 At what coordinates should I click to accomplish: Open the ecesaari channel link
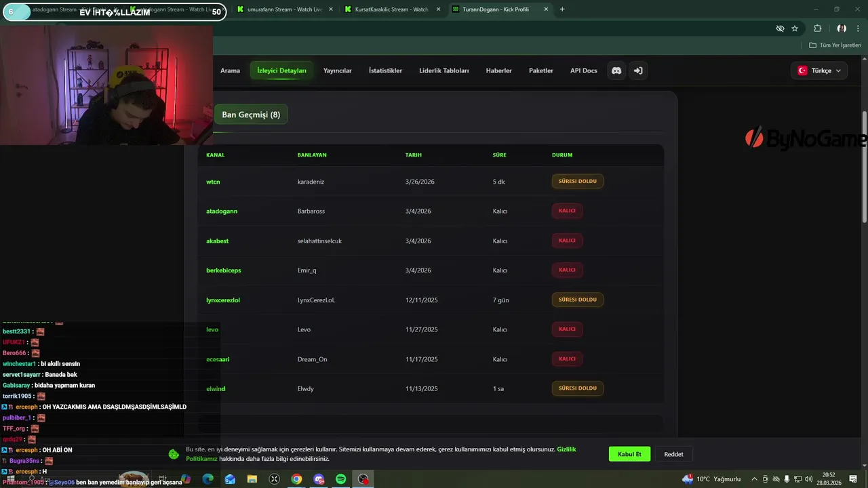coord(218,359)
